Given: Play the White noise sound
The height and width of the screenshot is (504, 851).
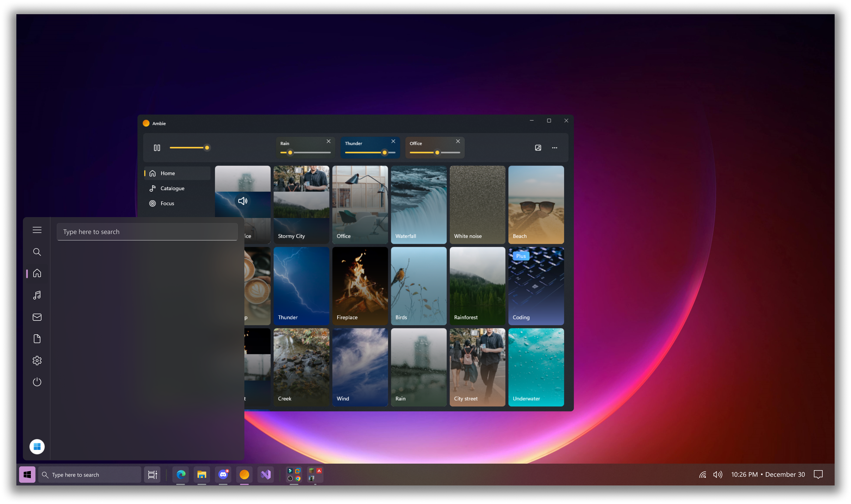Looking at the screenshot, I should point(477,205).
